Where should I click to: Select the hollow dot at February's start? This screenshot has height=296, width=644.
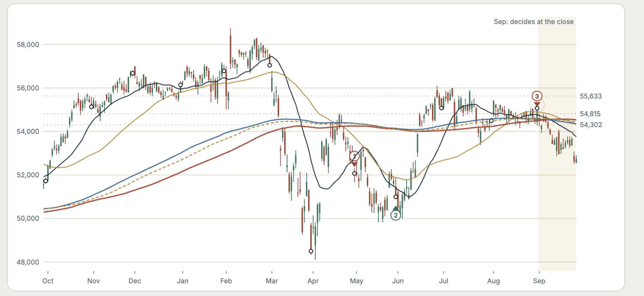(x=224, y=71)
